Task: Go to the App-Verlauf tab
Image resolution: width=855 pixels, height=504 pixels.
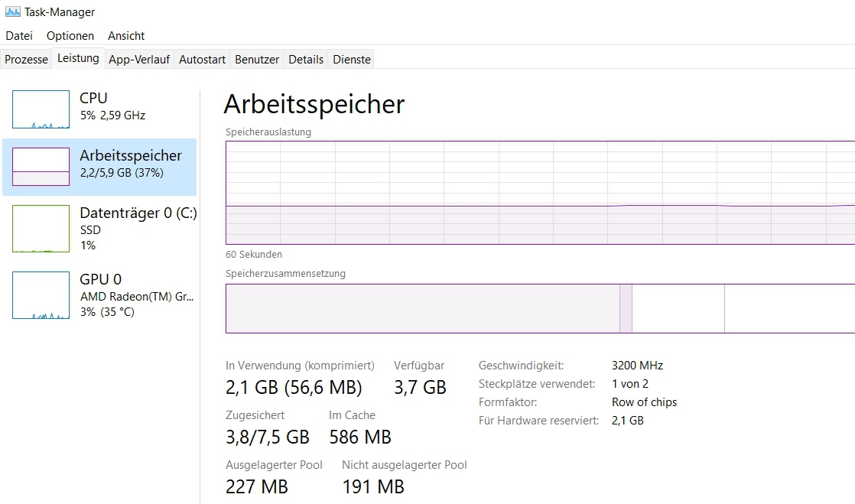Action: (x=139, y=59)
